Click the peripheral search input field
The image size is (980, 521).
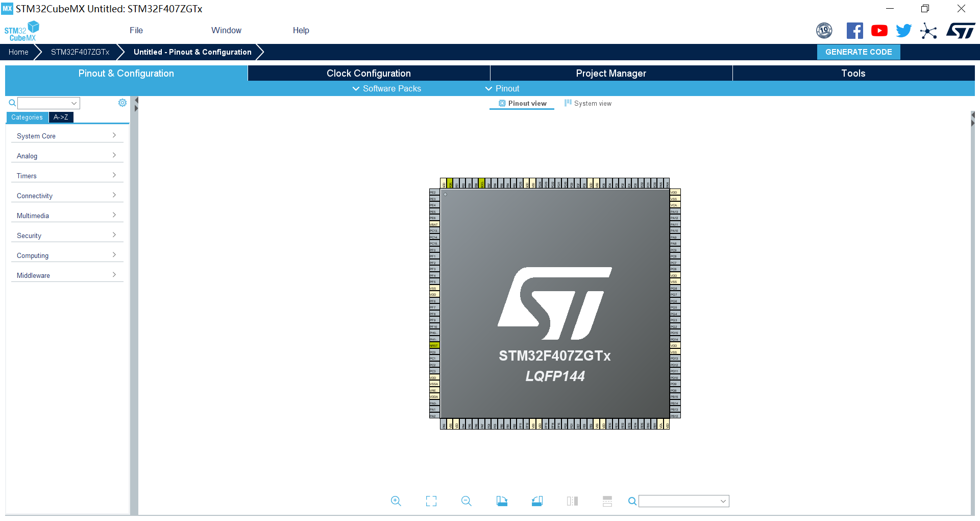(x=47, y=103)
